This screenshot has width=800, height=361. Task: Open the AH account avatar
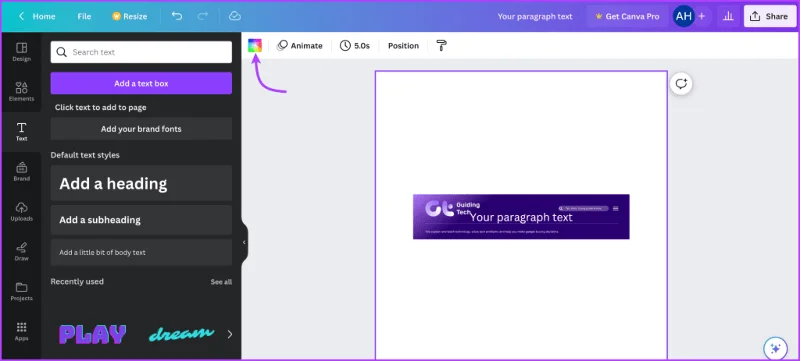[683, 16]
